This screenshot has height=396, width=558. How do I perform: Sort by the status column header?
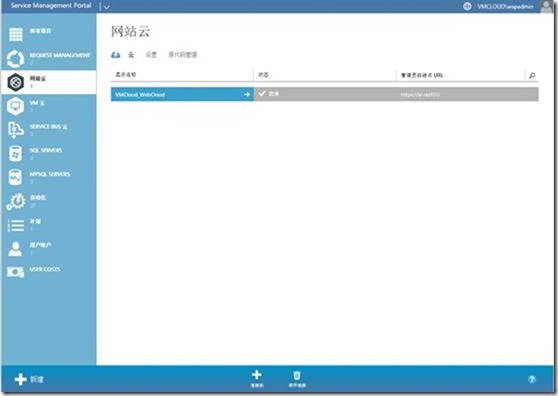pos(263,75)
